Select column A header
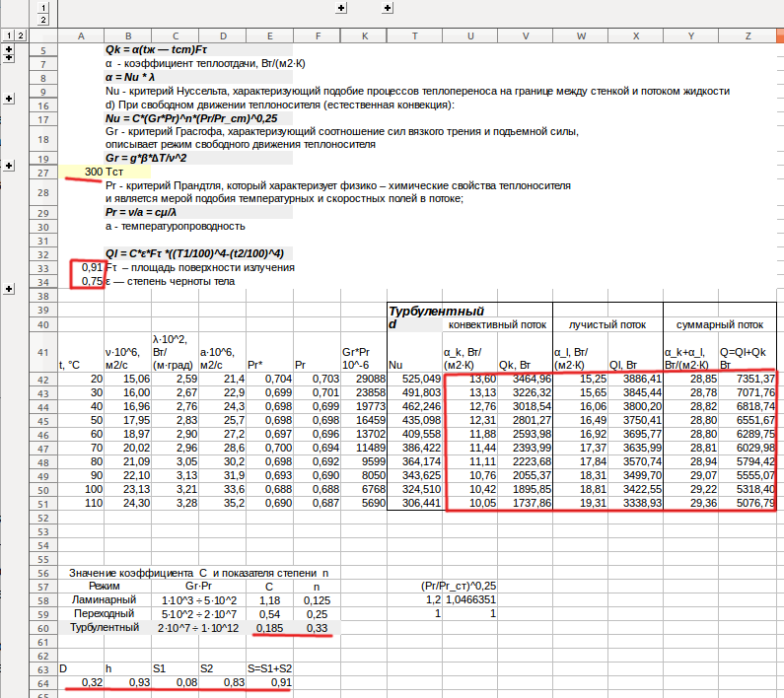 tap(81, 35)
